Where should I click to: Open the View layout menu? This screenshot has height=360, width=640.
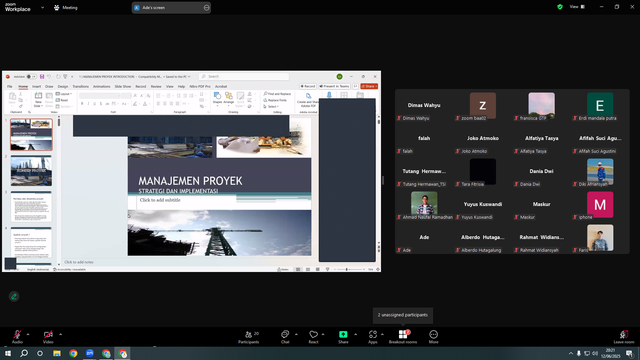(577, 7)
